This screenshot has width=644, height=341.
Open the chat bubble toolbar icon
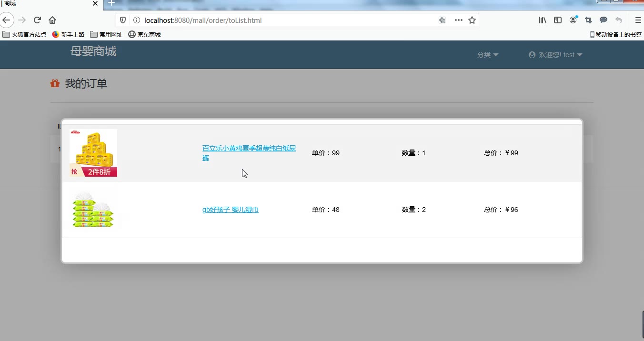coord(604,20)
